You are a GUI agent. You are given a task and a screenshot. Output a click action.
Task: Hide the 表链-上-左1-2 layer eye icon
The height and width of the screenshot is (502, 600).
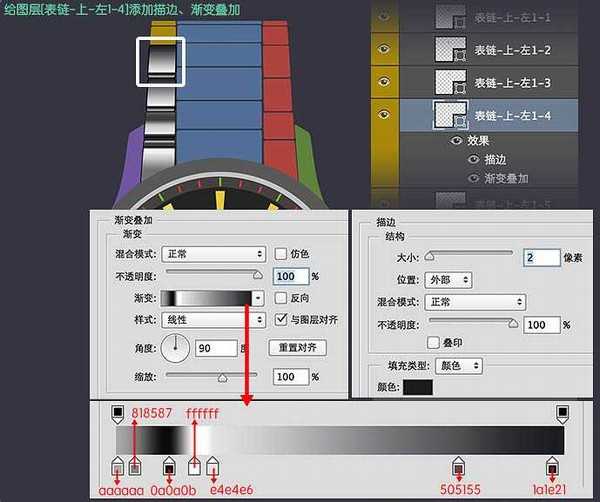click(x=386, y=50)
